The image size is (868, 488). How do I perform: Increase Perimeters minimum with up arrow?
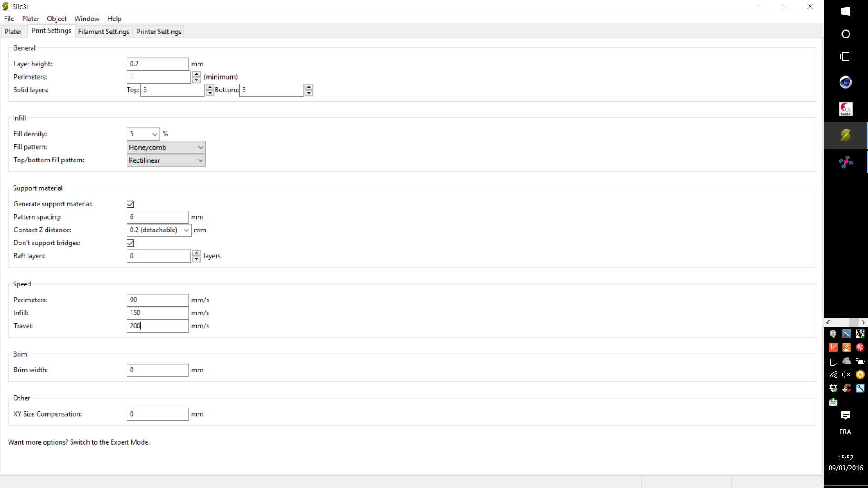point(196,74)
